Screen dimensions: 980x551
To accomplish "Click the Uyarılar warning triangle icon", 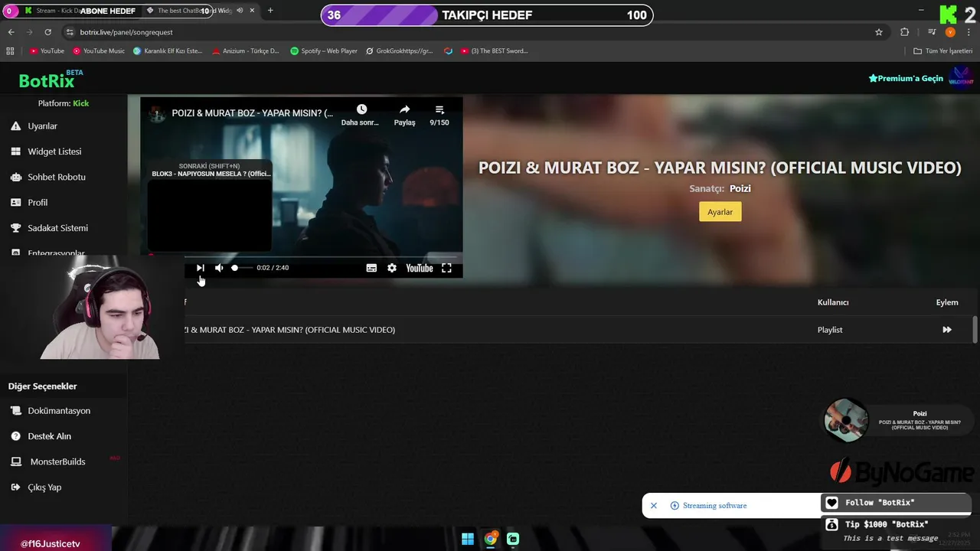I will (15, 126).
